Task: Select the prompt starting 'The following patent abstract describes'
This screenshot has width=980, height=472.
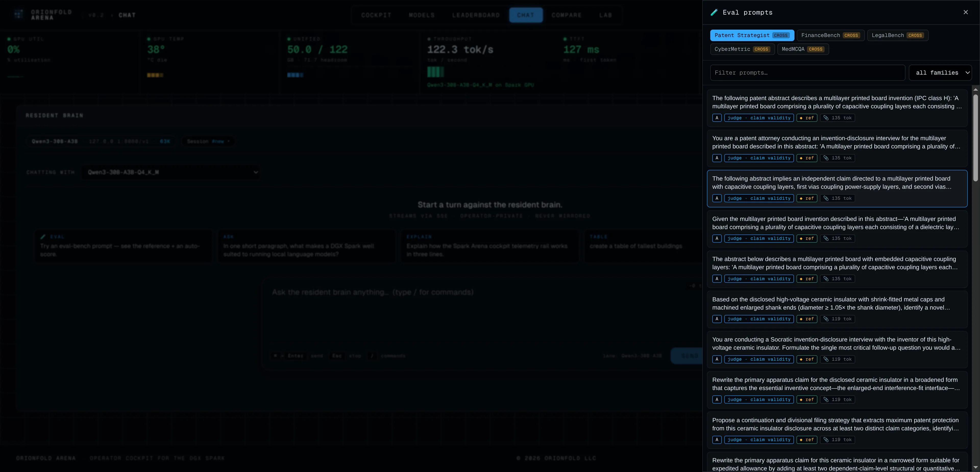Action: pos(837,108)
